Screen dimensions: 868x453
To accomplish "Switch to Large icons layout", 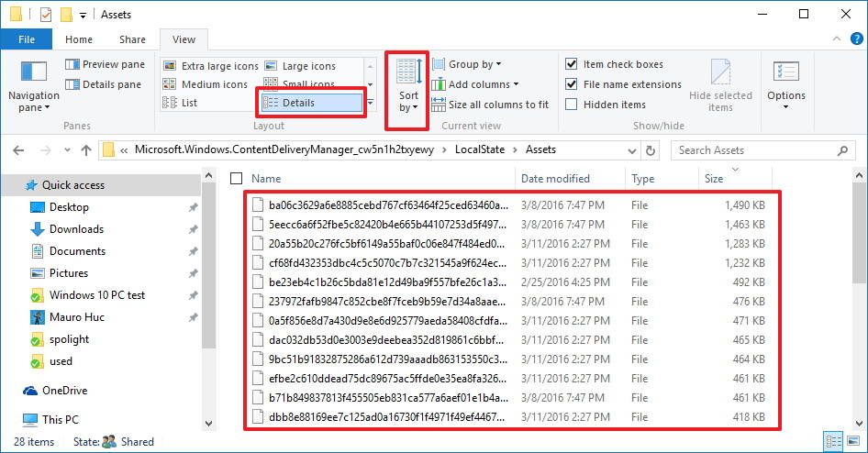I will click(x=301, y=66).
